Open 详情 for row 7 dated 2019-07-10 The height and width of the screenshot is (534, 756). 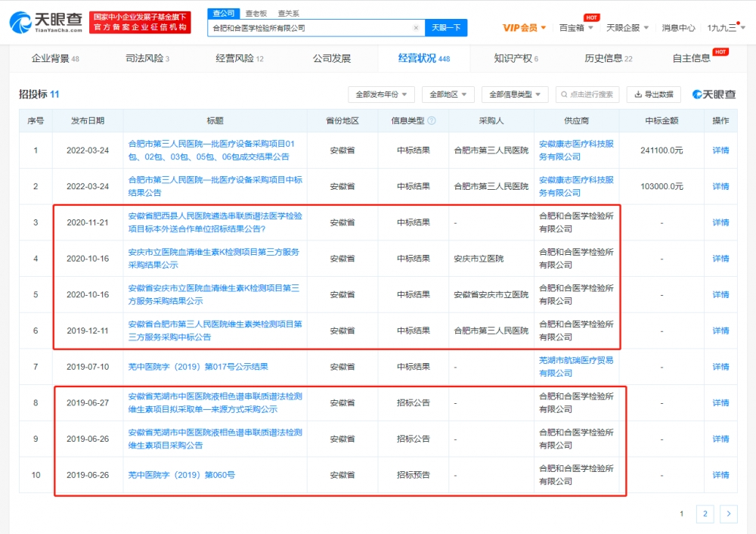720,367
